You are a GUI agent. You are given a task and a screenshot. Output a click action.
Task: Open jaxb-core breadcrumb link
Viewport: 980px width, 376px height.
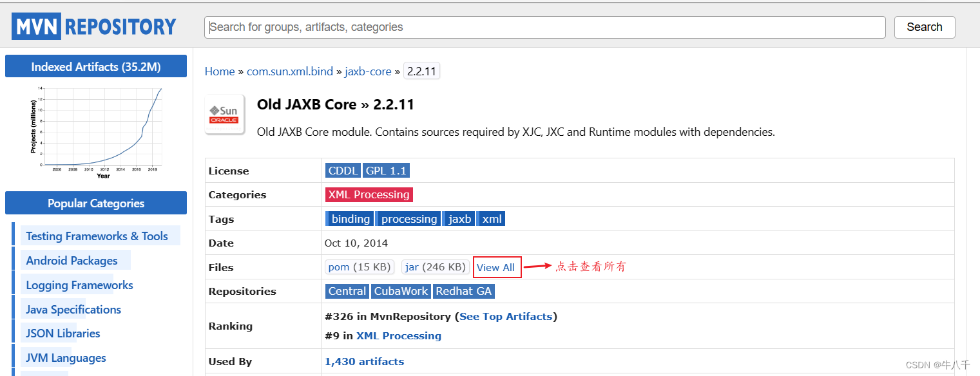click(x=368, y=71)
